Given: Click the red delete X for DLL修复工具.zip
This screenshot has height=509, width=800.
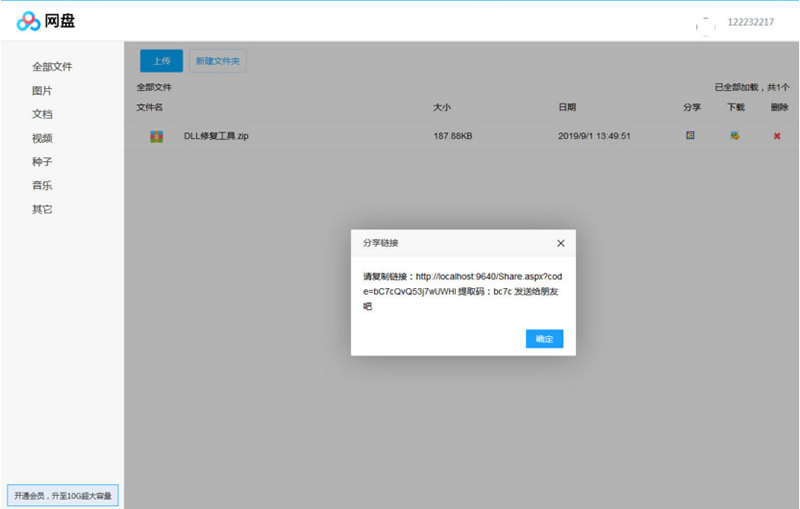Looking at the screenshot, I should 777,136.
